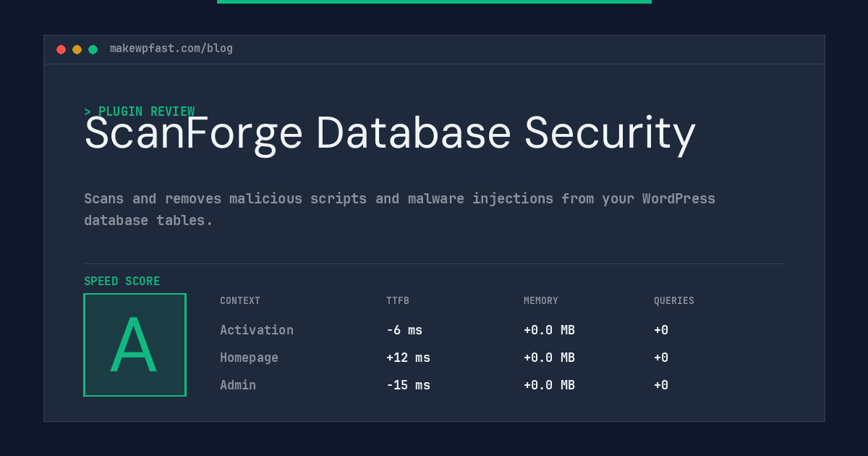Screen dimensions: 868x456
Task: Select the Admin row label
Action: click(238, 385)
